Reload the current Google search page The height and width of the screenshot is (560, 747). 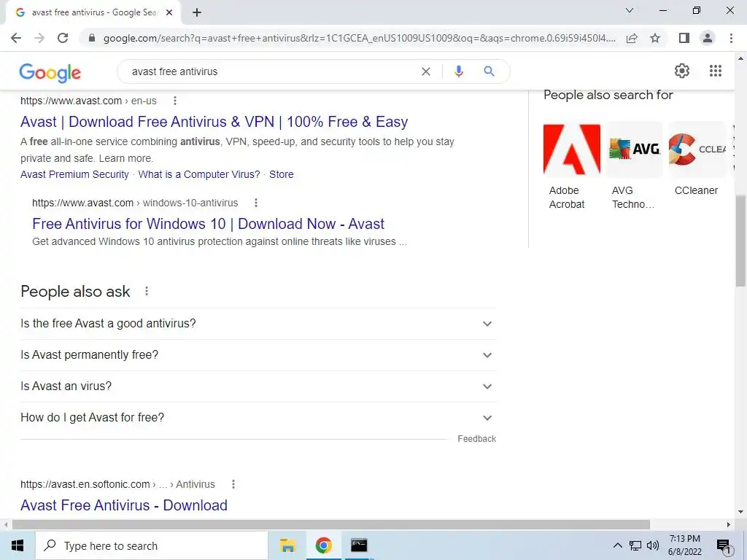(x=63, y=38)
